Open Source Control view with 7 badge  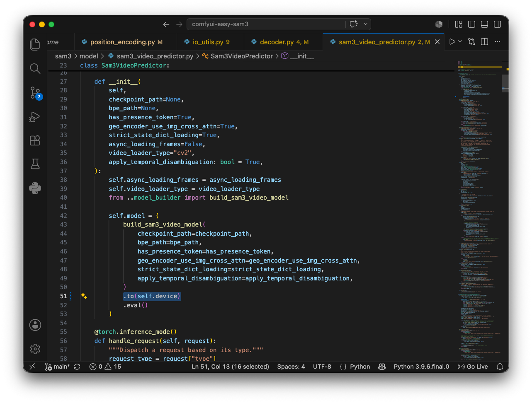35,92
